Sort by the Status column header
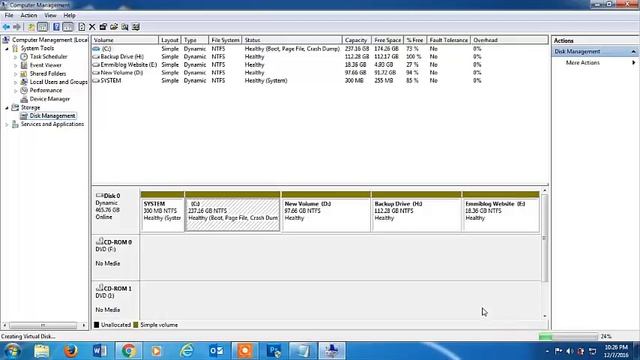This screenshot has height=360, width=640. [292, 40]
